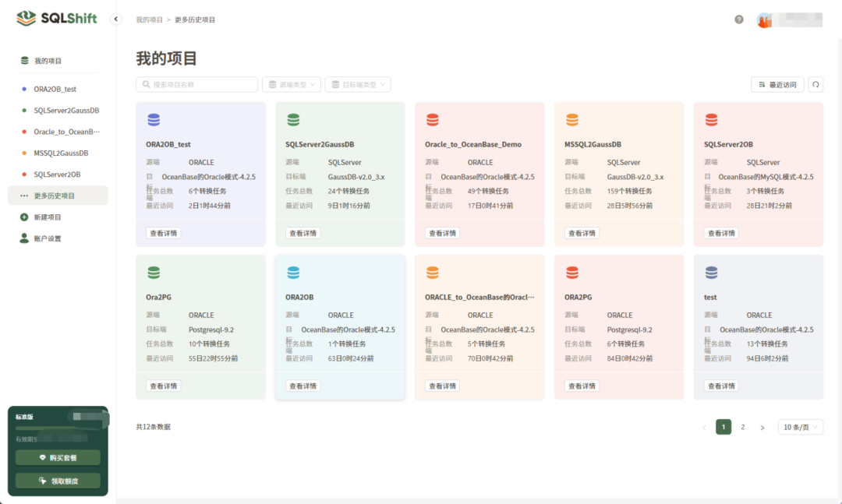Click the 标准版 plan label
Image resolution: width=842 pixels, height=504 pixels.
[24, 417]
